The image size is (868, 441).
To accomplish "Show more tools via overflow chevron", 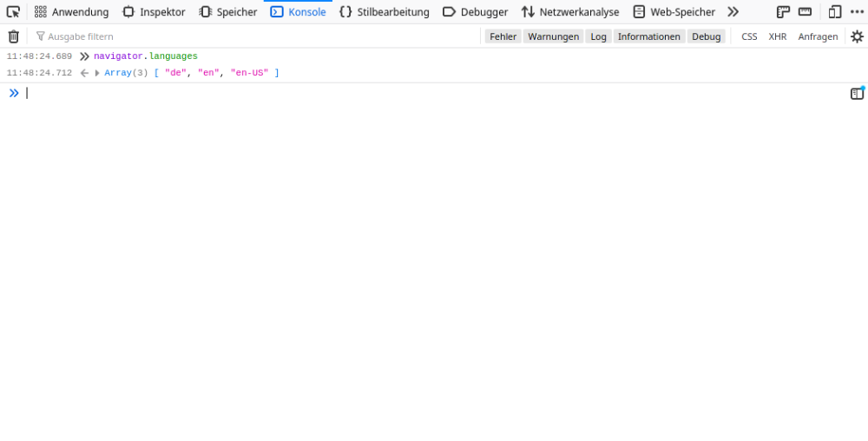I will pos(733,12).
